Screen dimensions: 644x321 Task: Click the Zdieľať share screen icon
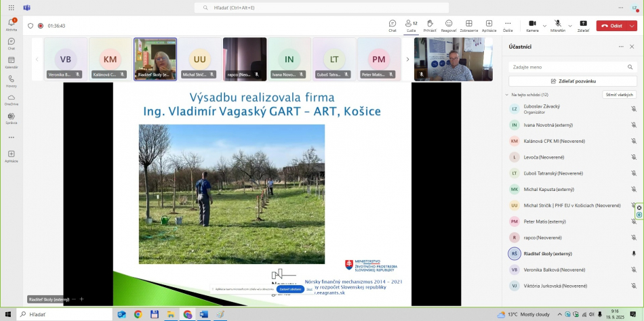[x=583, y=25]
